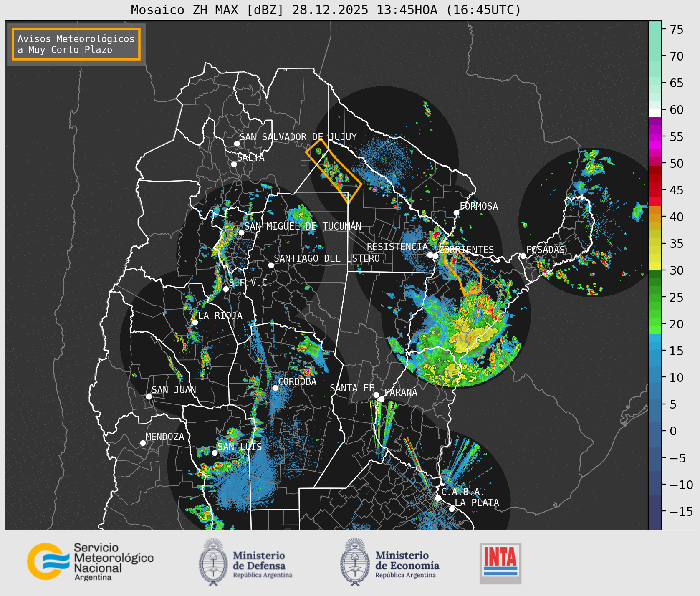Viewport: 700px width, 596px height.
Task: Click the white dot marking Formosa
Action: tap(456, 213)
